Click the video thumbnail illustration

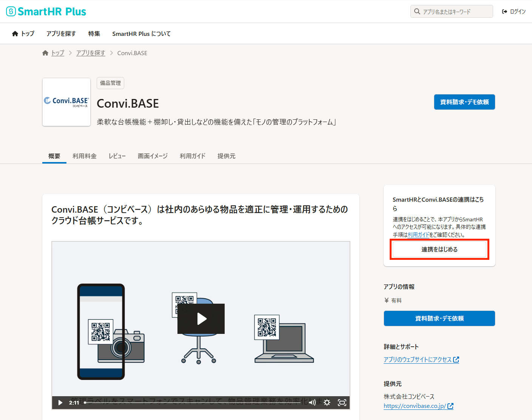point(201,325)
